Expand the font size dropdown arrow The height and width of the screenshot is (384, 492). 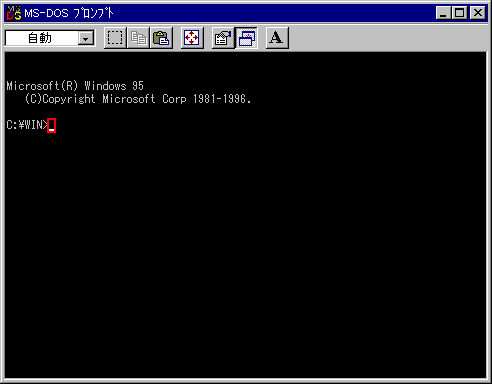pyautogui.click(x=86, y=38)
